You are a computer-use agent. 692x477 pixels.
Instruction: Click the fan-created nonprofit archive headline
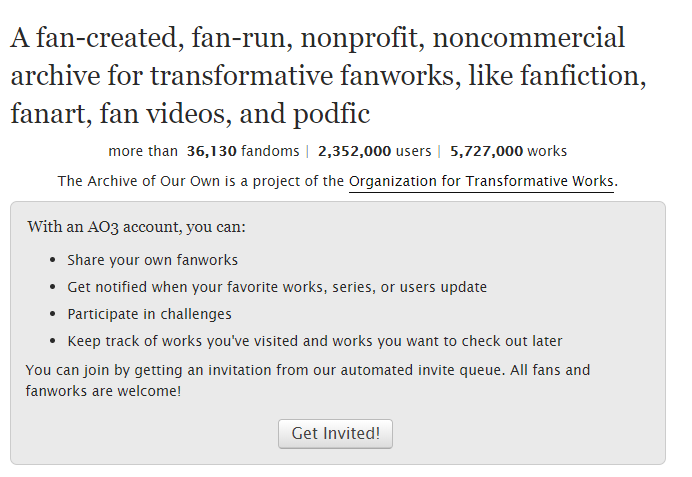click(328, 75)
